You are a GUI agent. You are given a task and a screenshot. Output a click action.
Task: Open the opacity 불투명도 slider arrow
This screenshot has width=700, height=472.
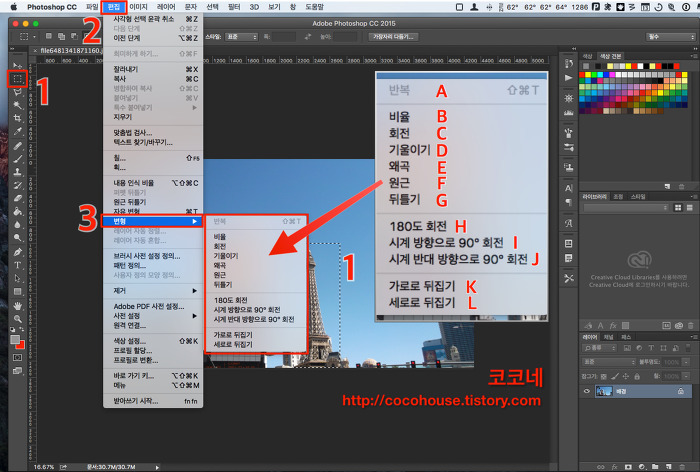point(686,362)
